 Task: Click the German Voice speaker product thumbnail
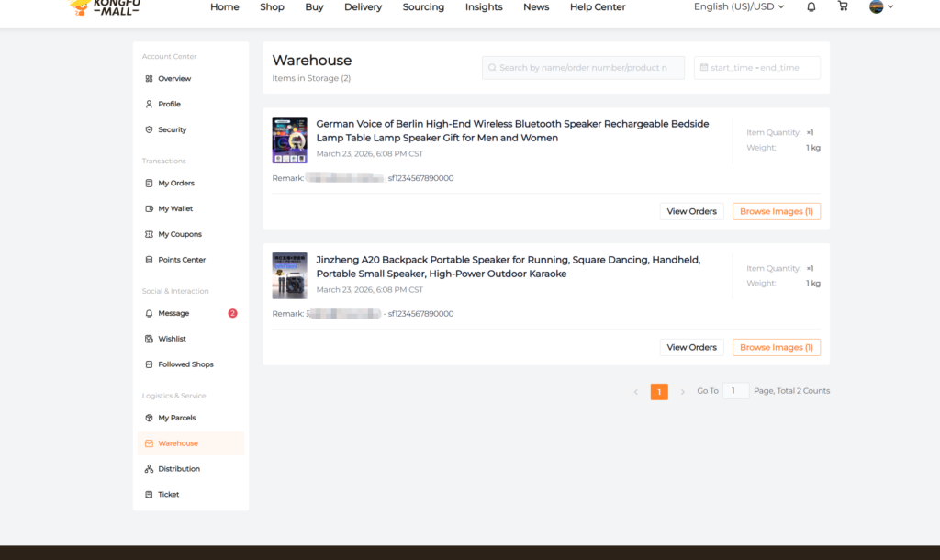pos(289,140)
